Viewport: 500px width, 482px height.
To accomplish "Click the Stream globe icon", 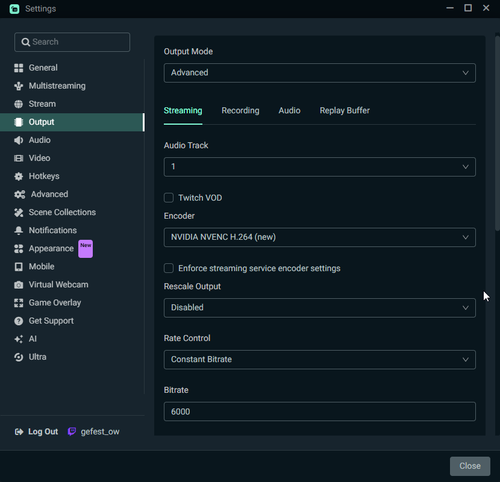I will 19,104.
